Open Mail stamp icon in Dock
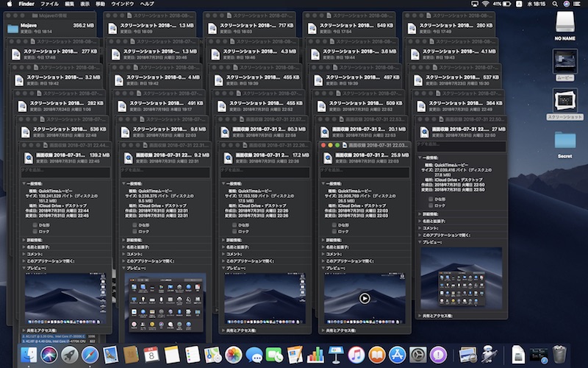 111,355
